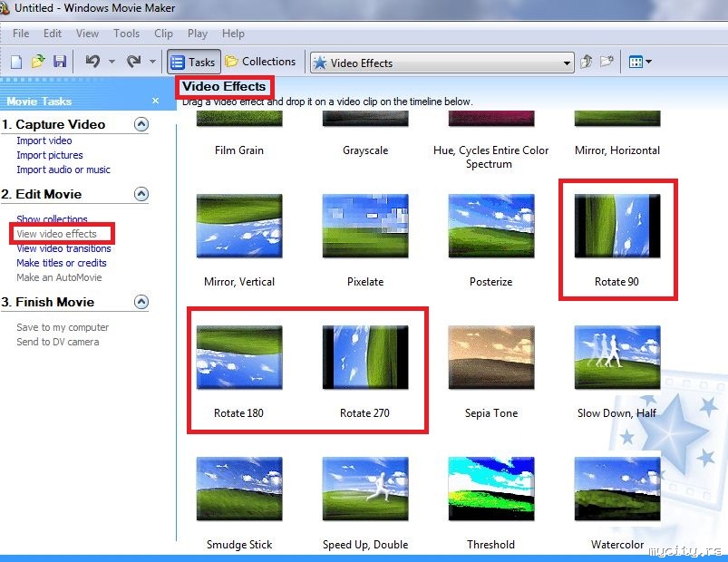The height and width of the screenshot is (562, 728).
Task: Open the undo history dropdown arrow
Action: coord(112,62)
